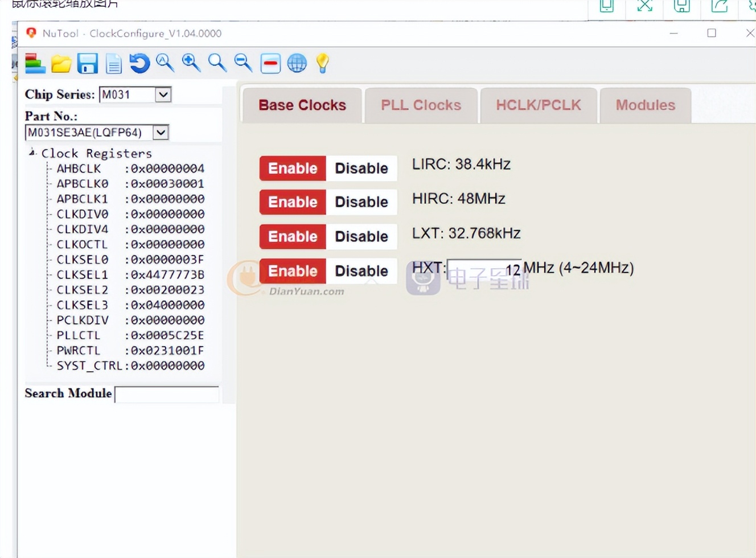This screenshot has width=756, height=558.
Task: Select the PWRCTL register row
Action: tap(130, 351)
